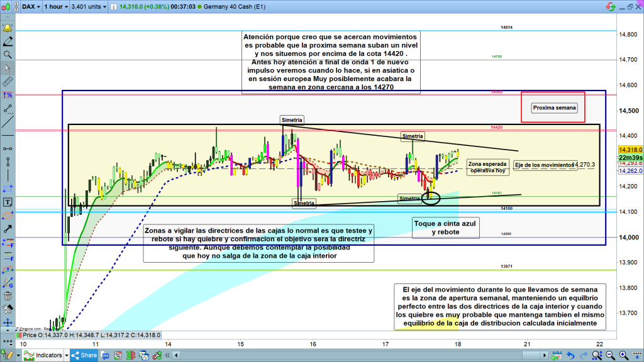Click the alert bell icon
The image size is (644, 362).
pos(8,28)
